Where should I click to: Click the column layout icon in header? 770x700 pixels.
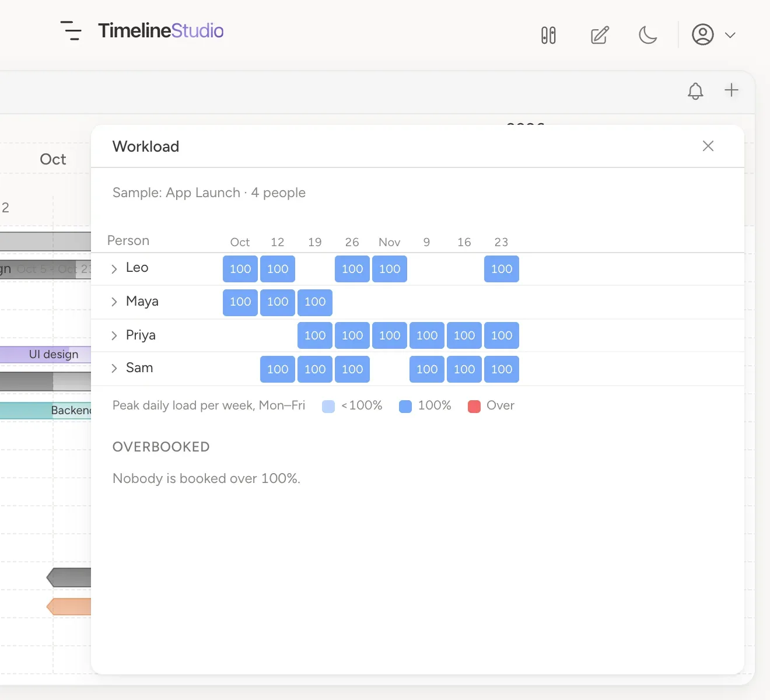coord(548,36)
